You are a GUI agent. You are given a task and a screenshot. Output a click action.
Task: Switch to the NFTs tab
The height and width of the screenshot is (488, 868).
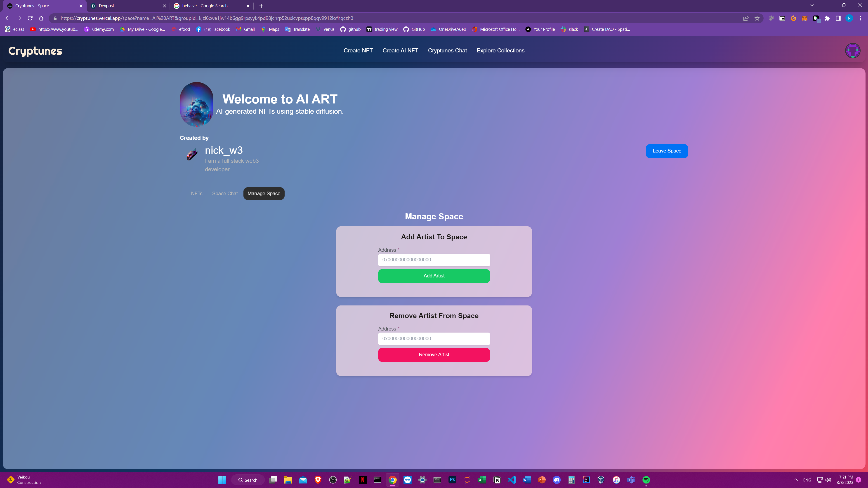196,193
